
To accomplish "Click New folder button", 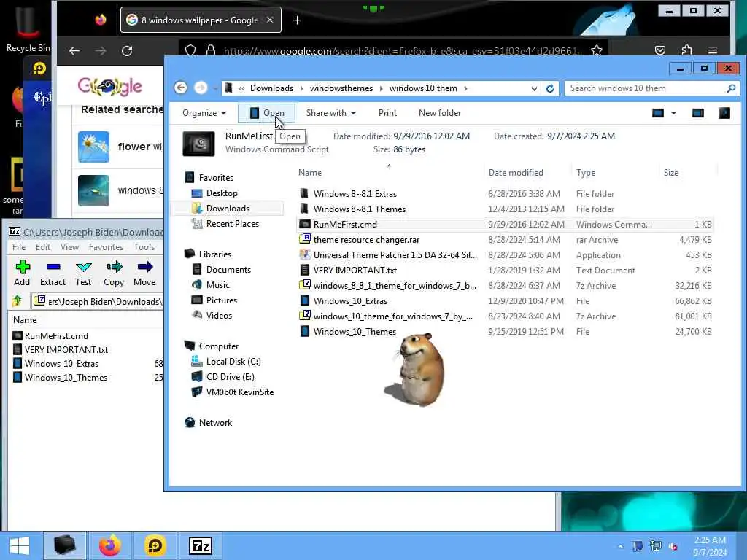I will click(440, 113).
